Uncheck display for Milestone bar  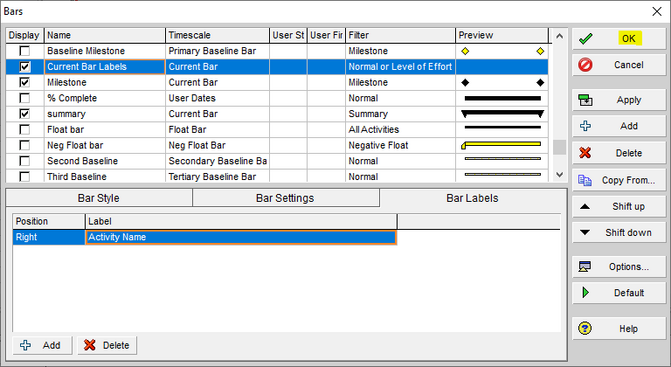25,82
